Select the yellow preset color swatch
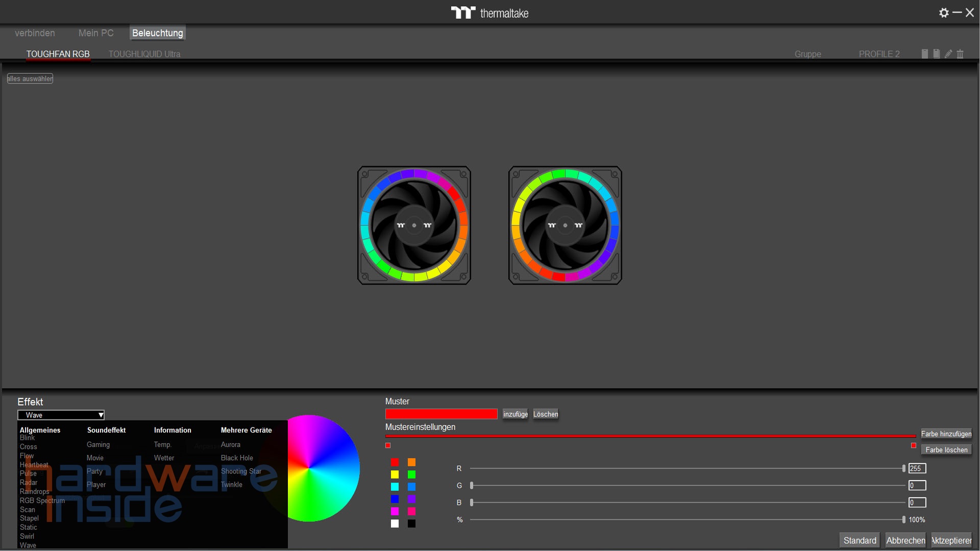The width and height of the screenshot is (980, 551). (394, 474)
